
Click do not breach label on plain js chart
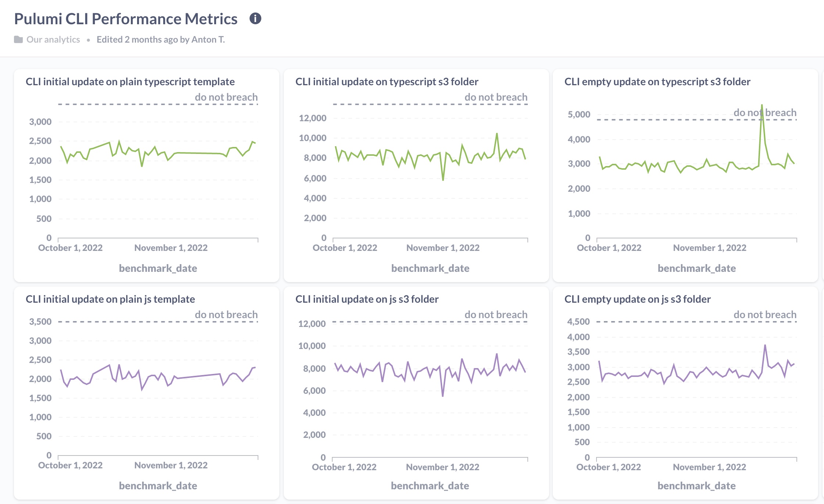[x=226, y=314]
